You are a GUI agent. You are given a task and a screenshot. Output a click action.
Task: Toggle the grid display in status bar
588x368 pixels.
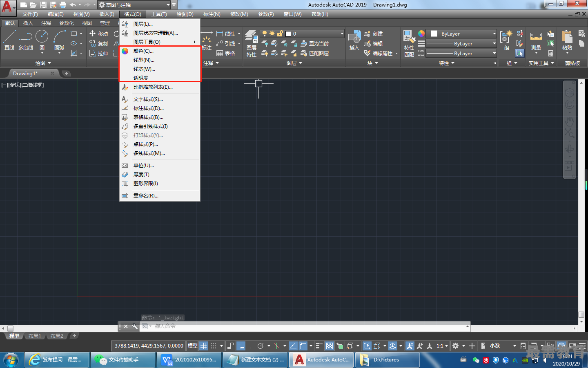tap(204, 346)
